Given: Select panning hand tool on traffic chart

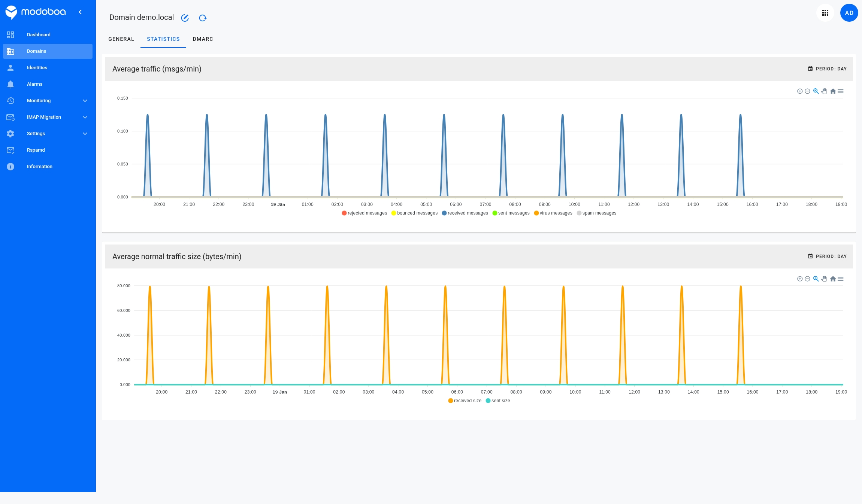Looking at the screenshot, I should click(824, 91).
